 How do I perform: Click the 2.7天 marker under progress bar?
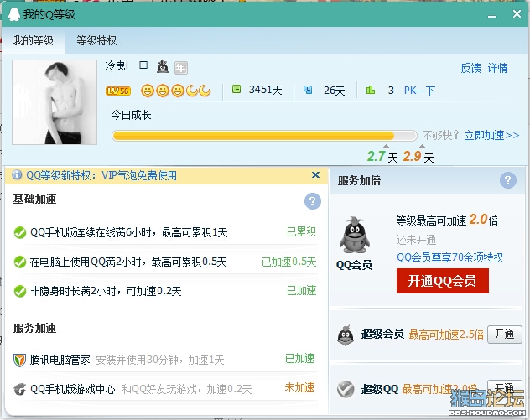tap(382, 156)
